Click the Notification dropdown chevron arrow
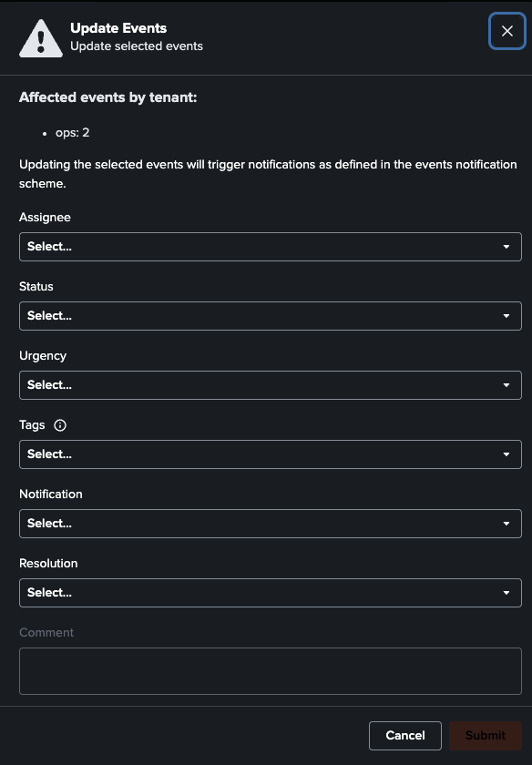The image size is (532, 765). coord(506,523)
